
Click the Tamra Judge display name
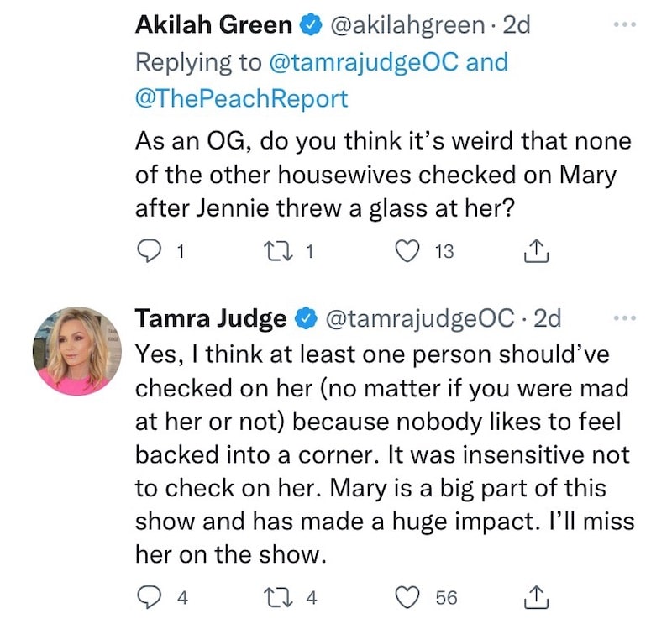(211, 319)
